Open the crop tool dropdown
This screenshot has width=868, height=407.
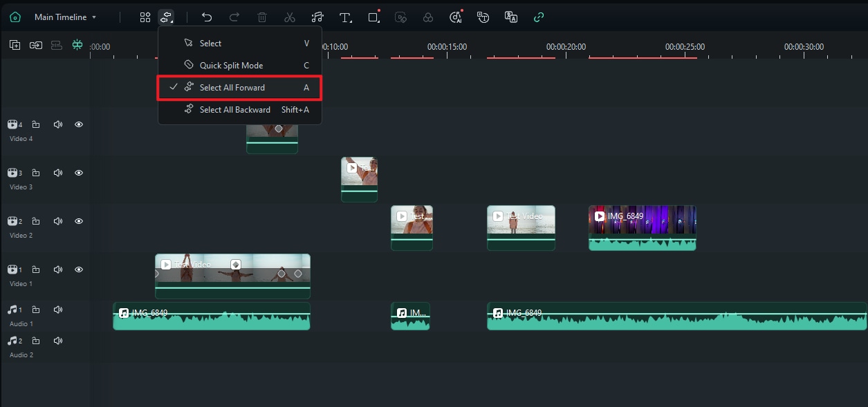coord(374,17)
